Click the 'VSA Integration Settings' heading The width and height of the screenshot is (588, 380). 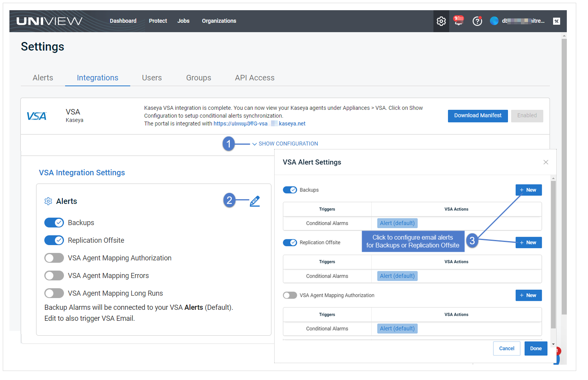coord(82,173)
